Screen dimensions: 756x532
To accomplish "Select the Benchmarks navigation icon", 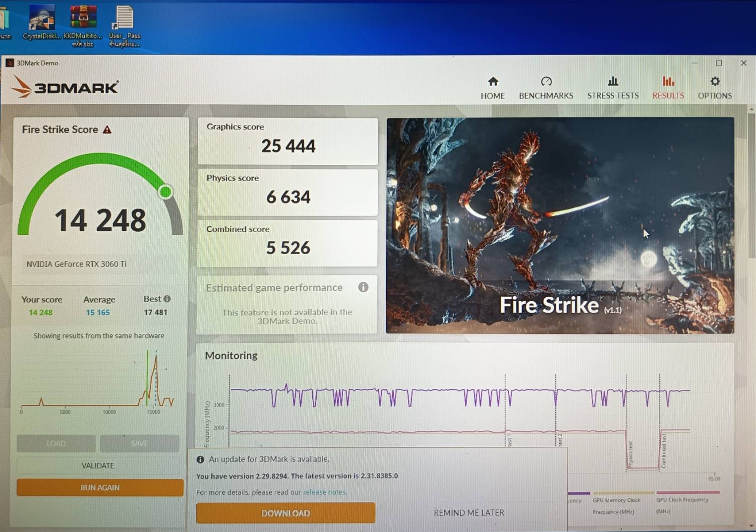I will point(545,87).
